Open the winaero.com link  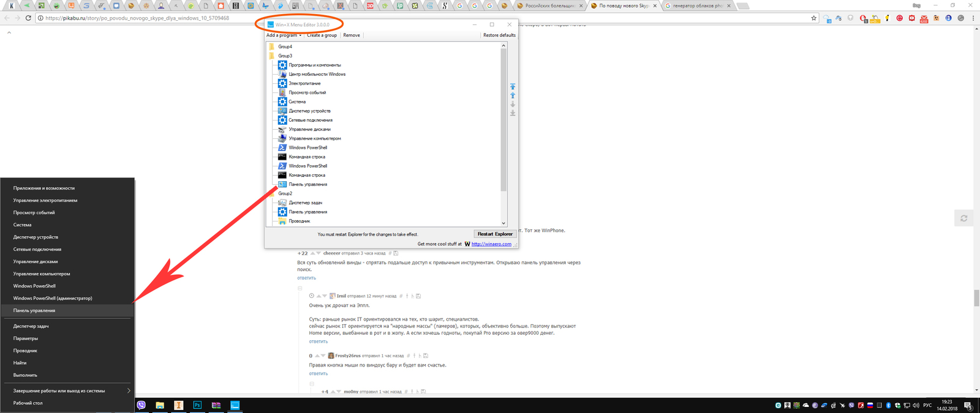coord(491,244)
